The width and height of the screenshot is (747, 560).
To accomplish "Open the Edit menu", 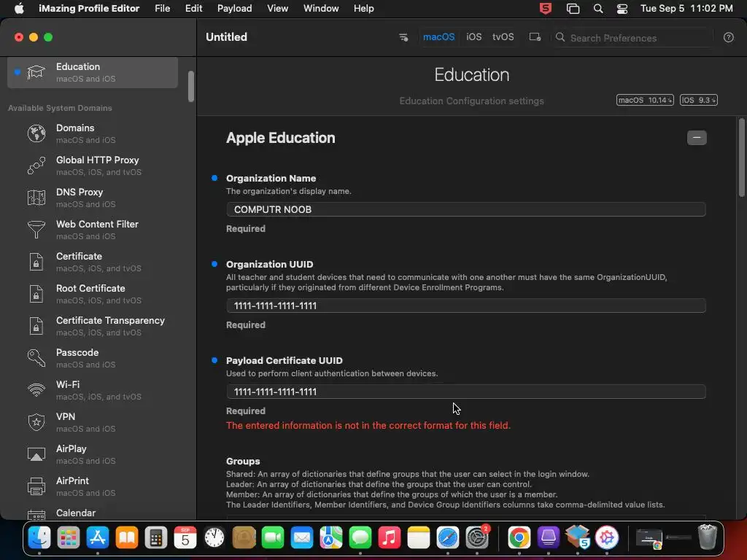I will click(x=193, y=9).
